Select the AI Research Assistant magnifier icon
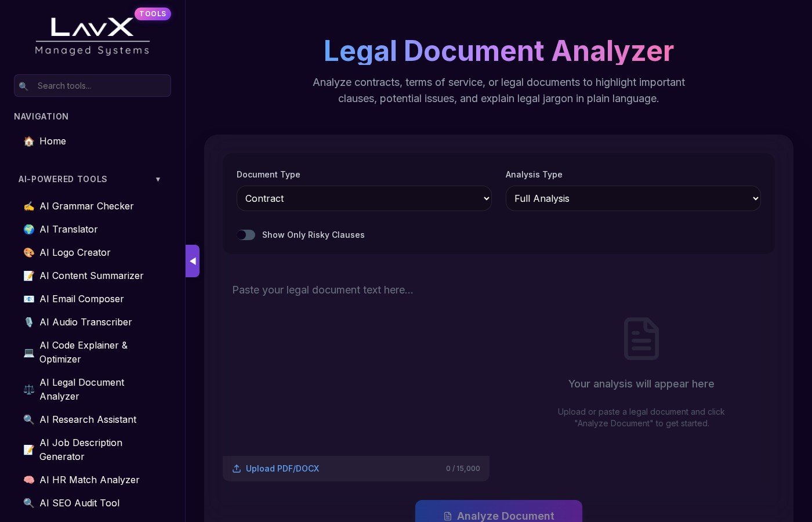 click(x=29, y=419)
